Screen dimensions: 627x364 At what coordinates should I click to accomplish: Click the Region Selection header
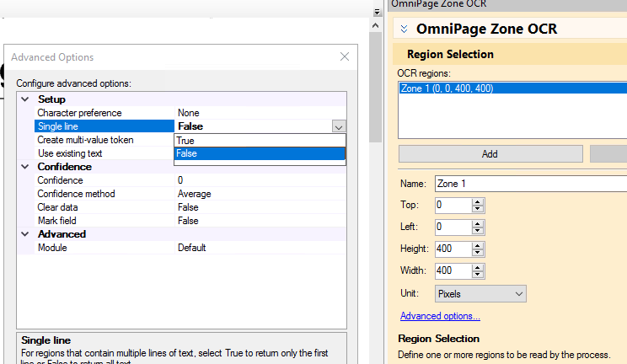coord(510,54)
